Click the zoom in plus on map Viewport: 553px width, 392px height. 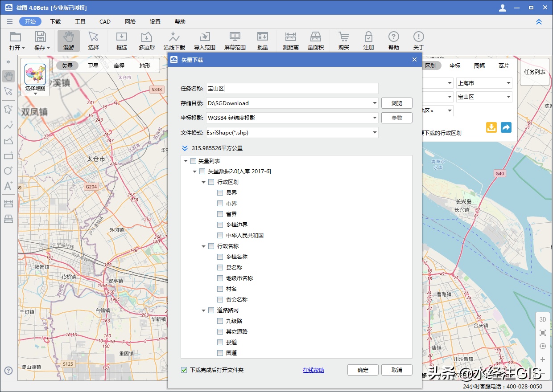pos(543,359)
